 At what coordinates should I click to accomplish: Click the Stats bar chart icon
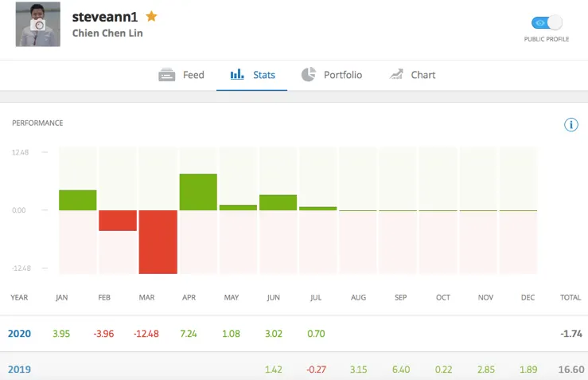tap(237, 75)
